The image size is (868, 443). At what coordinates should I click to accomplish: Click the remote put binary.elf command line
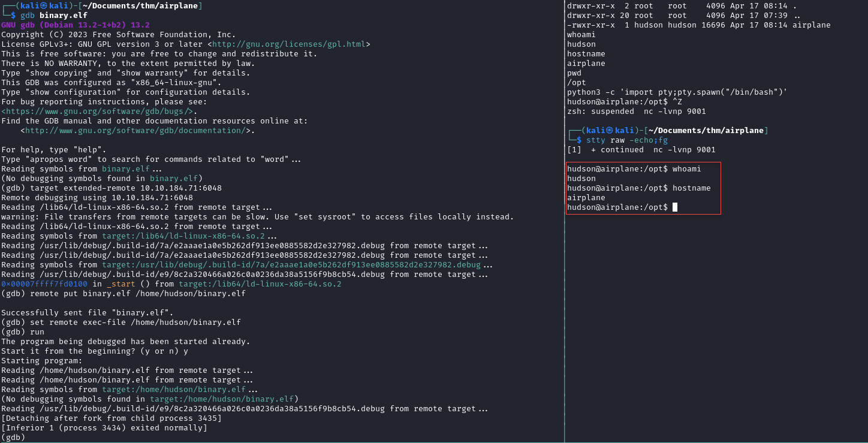(x=138, y=294)
